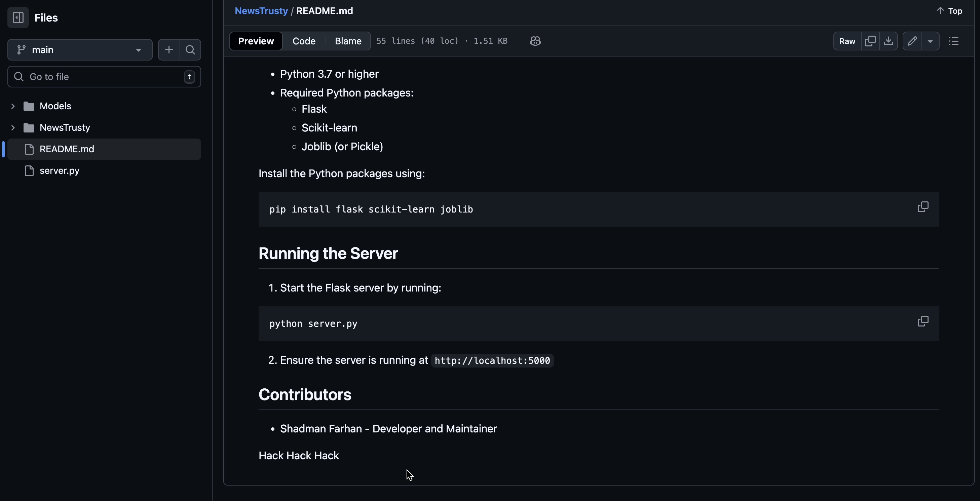Copy the pip install command
The width and height of the screenshot is (980, 501).
click(x=922, y=207)
